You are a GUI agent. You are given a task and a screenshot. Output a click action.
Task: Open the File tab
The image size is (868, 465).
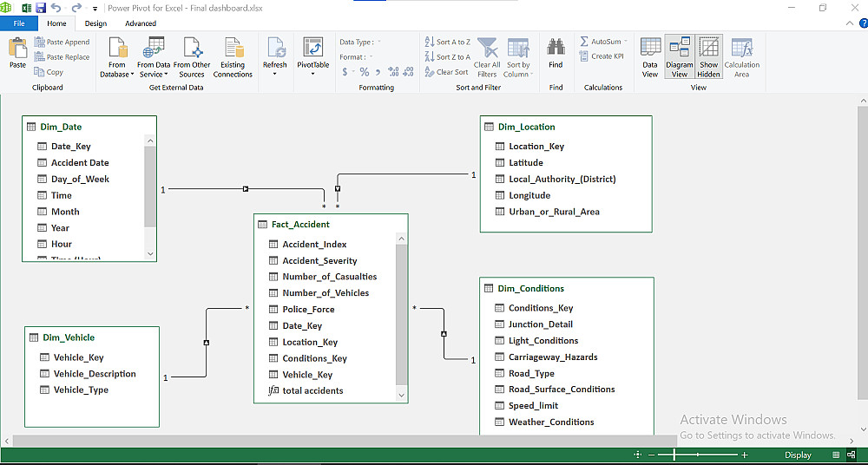coord(19,23)
